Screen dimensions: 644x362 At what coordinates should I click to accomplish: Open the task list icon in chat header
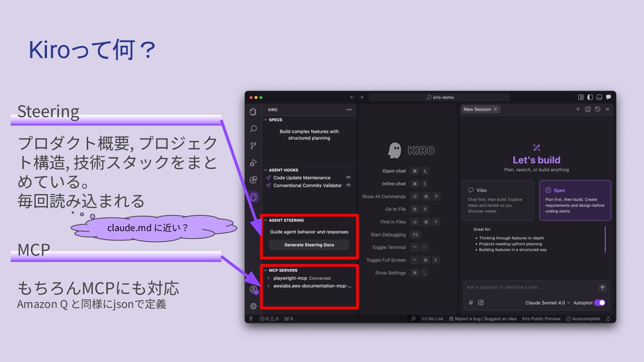588,109
